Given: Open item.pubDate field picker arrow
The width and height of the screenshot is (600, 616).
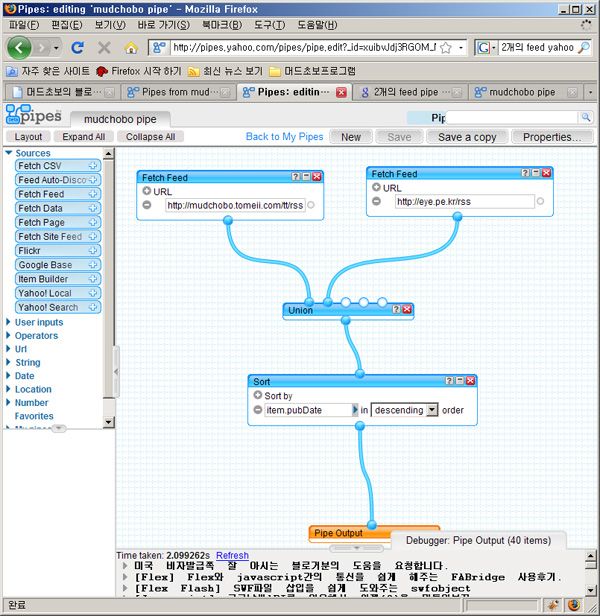Looking at the screenshot, I should click(355, 410).
